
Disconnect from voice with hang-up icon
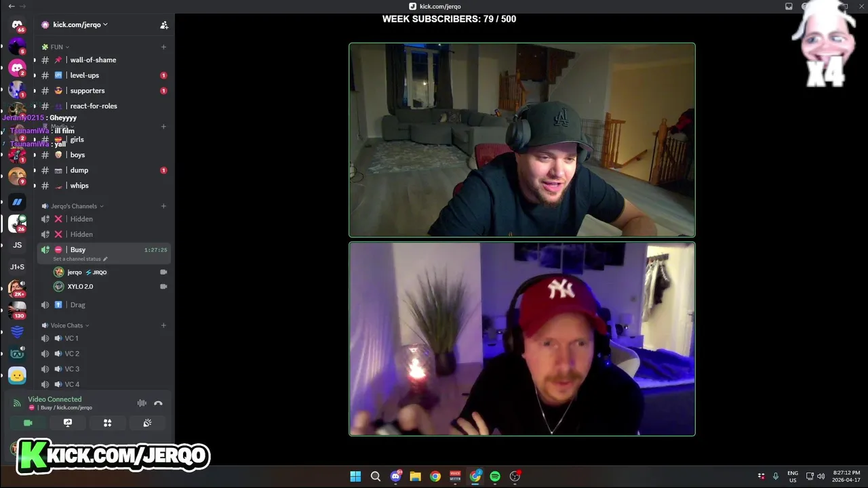pos(158,403)
